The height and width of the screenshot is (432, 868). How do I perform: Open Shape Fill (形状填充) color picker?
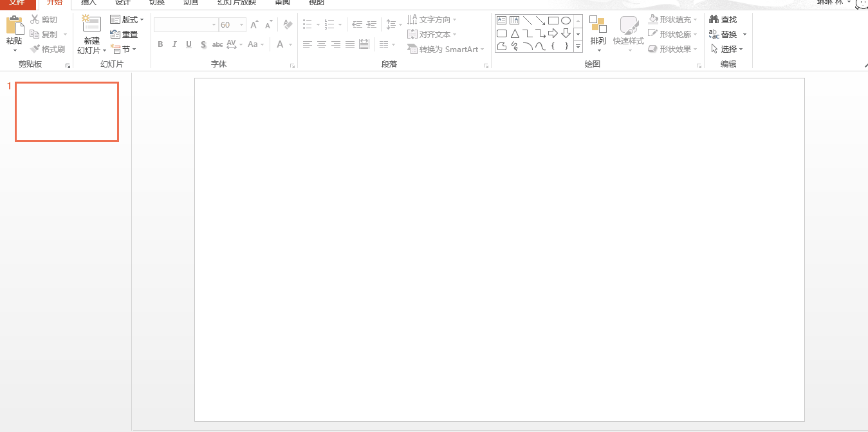click(x=672, y=20)
